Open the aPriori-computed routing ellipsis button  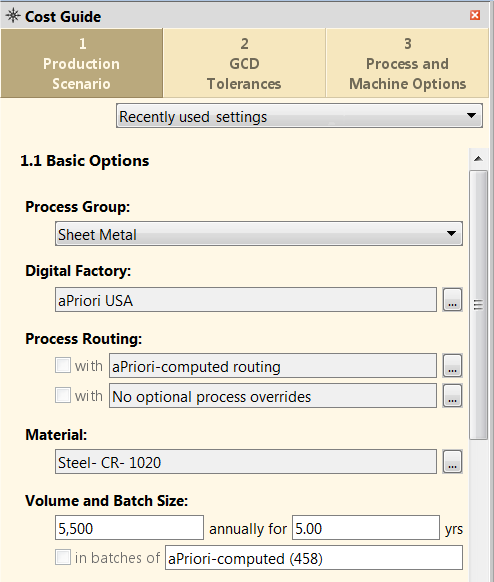click(452, 366)
